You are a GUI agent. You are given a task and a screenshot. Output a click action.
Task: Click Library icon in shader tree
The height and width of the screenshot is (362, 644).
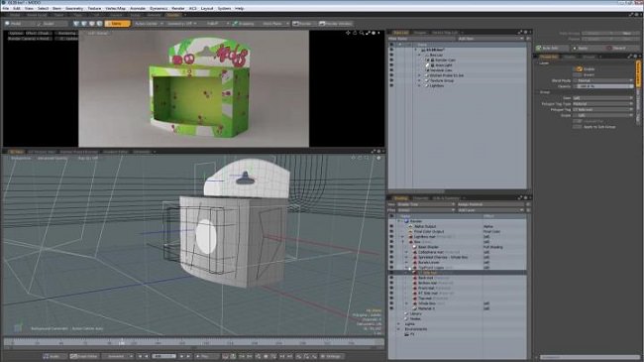[406, 313]
